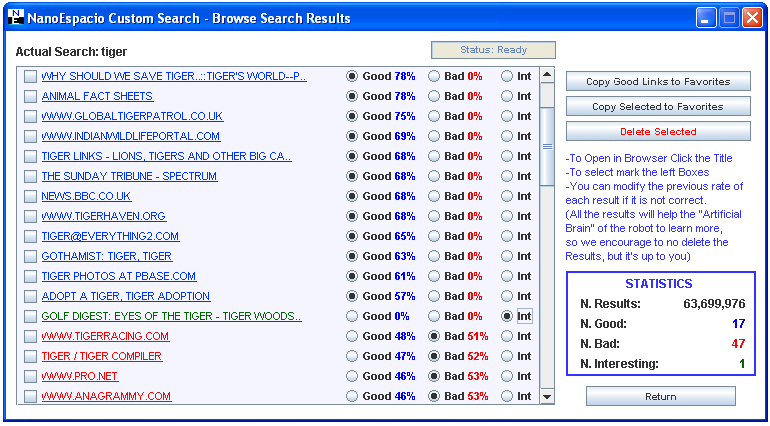
Task: Click the N. Results value 63,699,976
Action: click(714, 304)
